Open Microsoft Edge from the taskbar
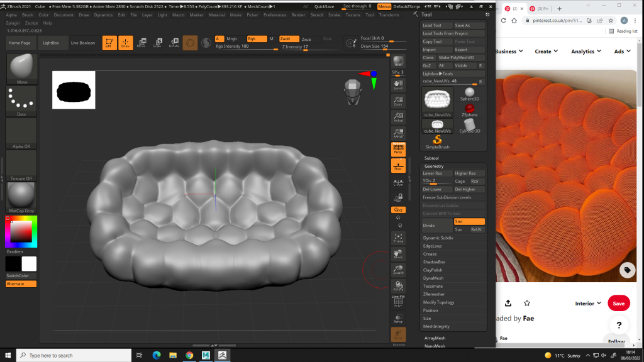The width and height of the screenshot is (644, 362). click(157, 356)
